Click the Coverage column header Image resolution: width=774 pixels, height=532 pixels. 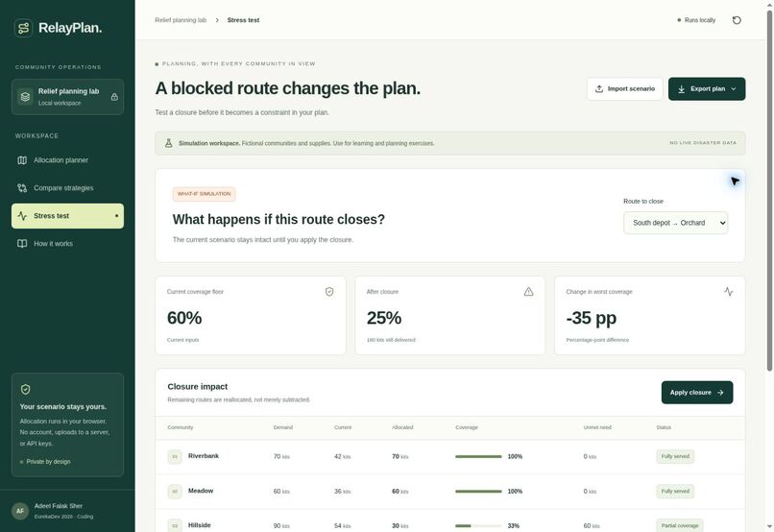coord(467,427)
